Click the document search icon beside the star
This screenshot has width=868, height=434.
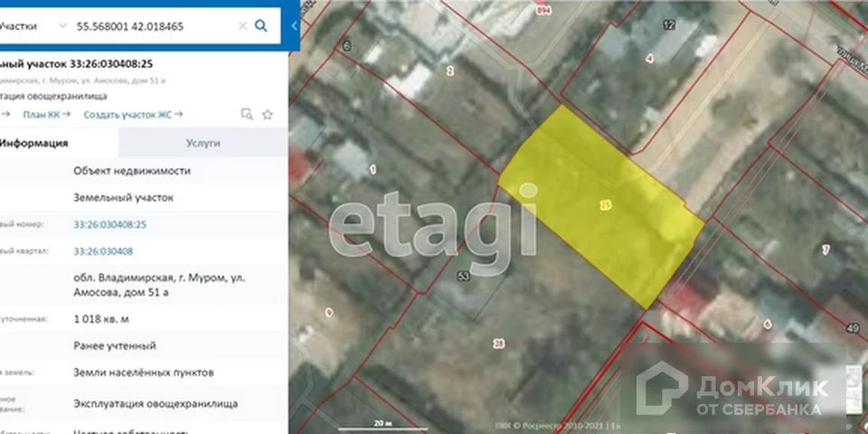(247, 115)
